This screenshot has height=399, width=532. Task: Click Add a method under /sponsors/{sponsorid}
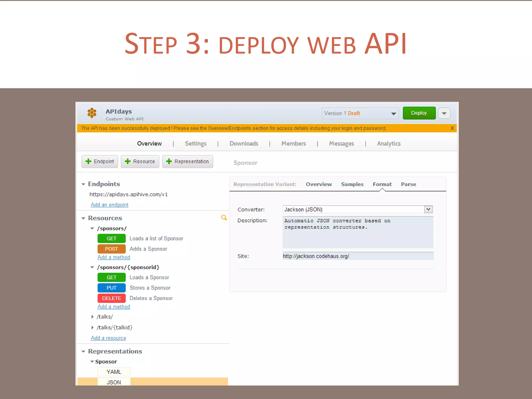click(x=114, y=307)
